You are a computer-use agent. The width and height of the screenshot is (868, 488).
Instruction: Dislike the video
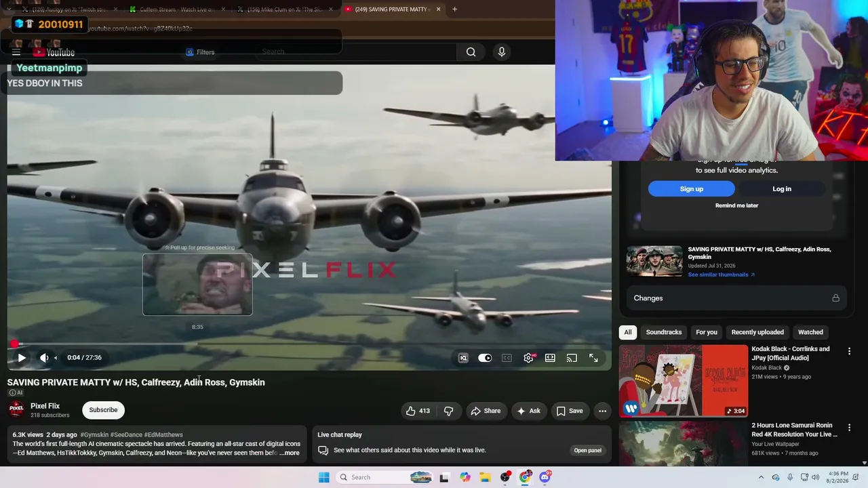[x=448, y=411]
